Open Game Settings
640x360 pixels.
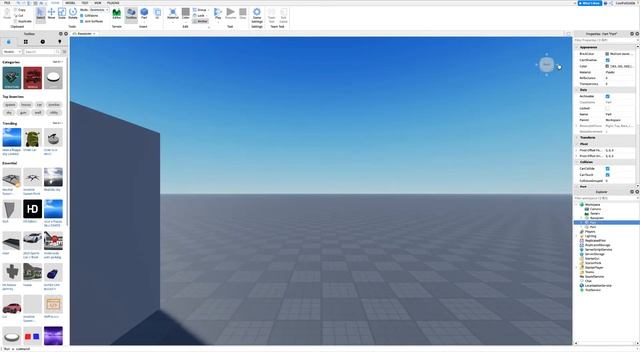click(x=257, y=15)
